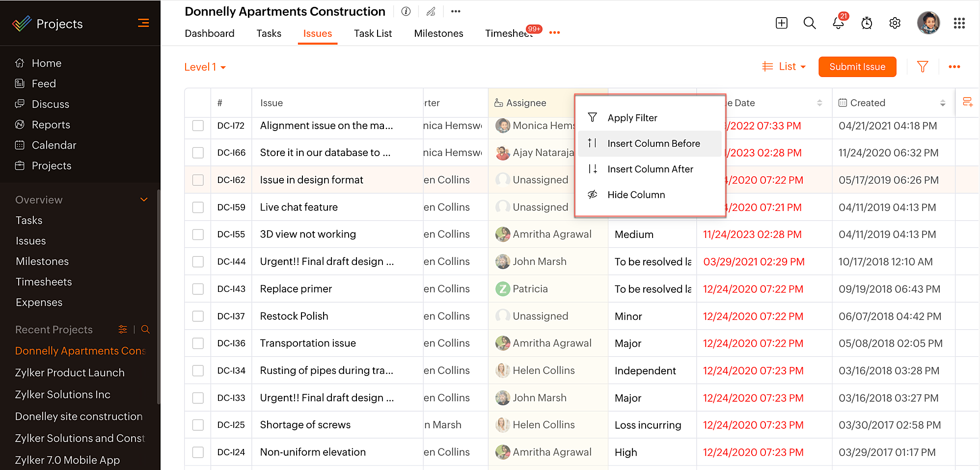Open the List view dropdown
980x470 pixels.
pos(784,66)
